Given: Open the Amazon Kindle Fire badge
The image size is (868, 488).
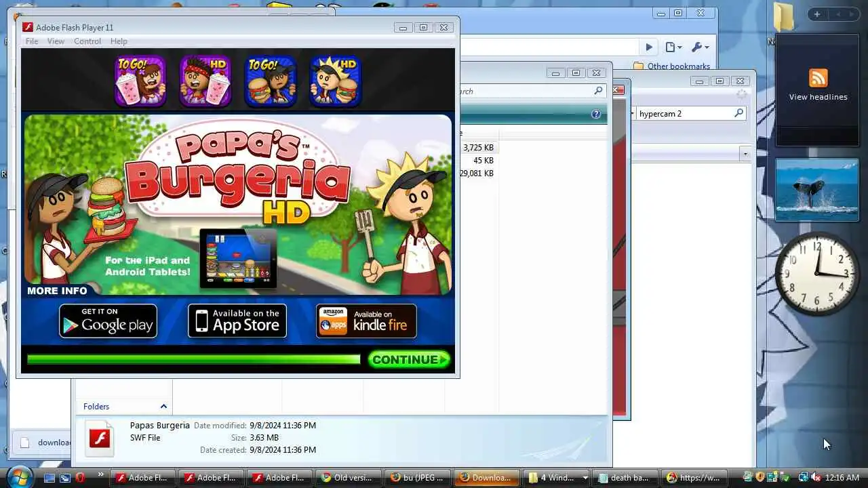Looking at the screenshot, I should 366,321.
